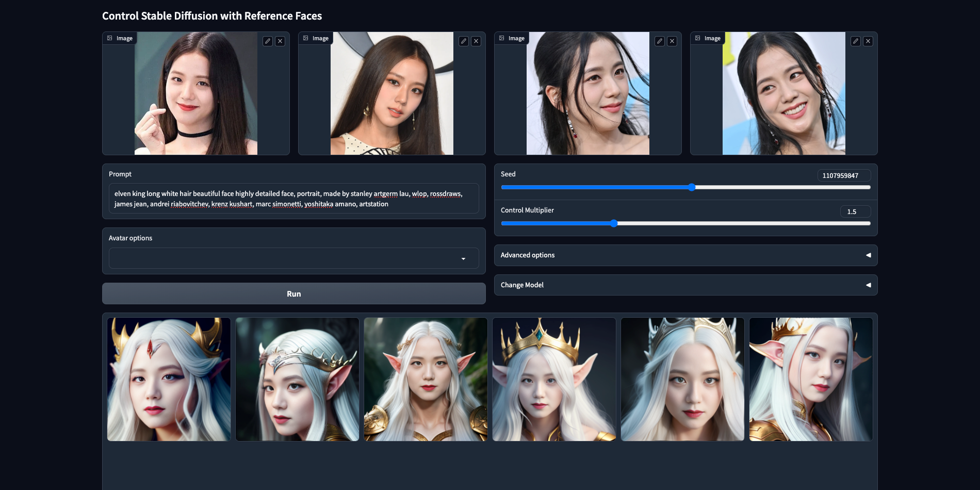The width and height of the screenshot is (980, 490).
Task: Open the Avatar options dropdown
Action: pyautogui.click(x=294, y=258)
